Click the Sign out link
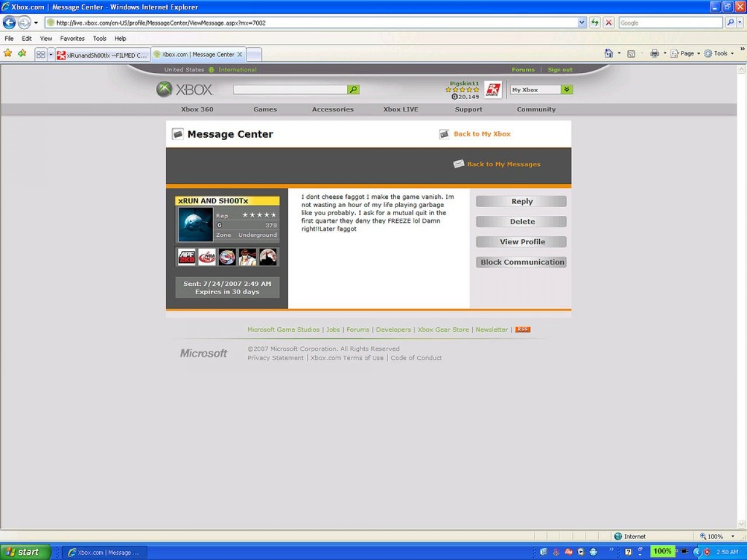Viewport: 747px width, 560px height. (560, 69)
